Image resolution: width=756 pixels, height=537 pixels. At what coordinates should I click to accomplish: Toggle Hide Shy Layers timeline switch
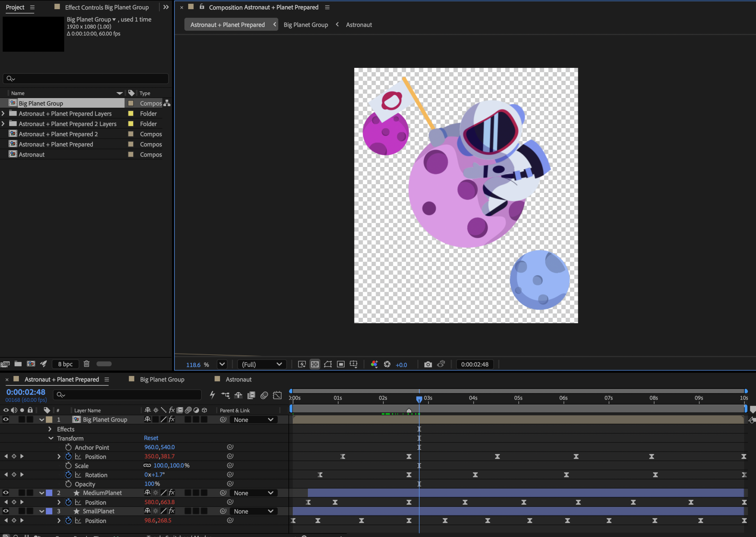pos(238,395)
